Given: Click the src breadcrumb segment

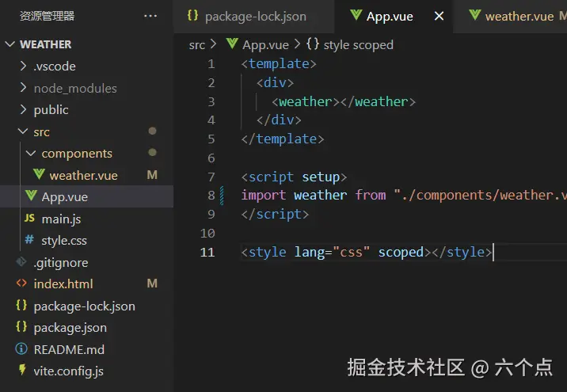Looking at the screenshot, I should pyautogui.click(x=196, y=45).
